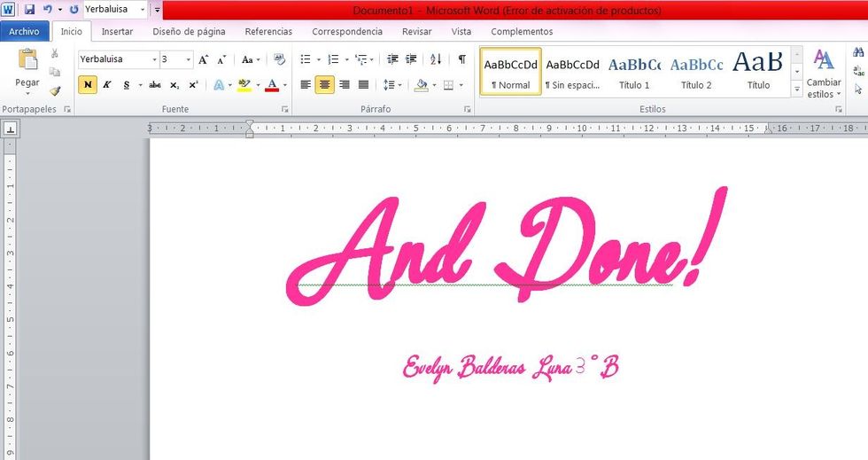Click the Save icon in quick access toolbar
868x460 pixels.
[x=29, y=10]
